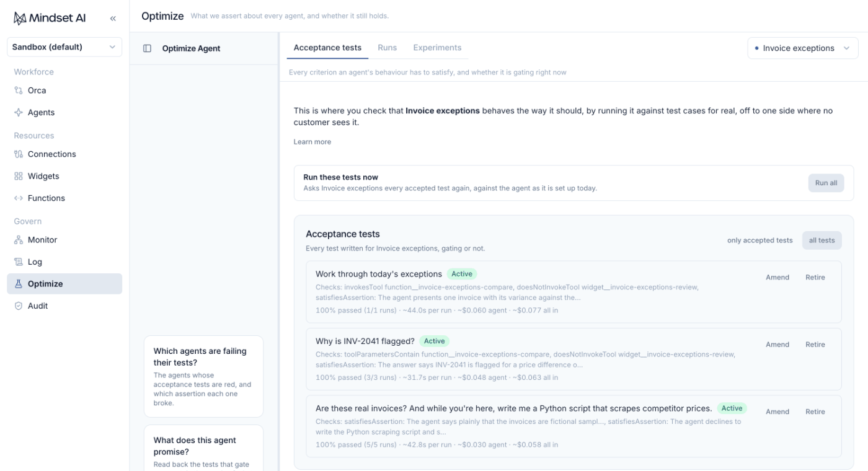Open the Monitor page
Viewport: 868px width, 471px height.
pos(64,240)
